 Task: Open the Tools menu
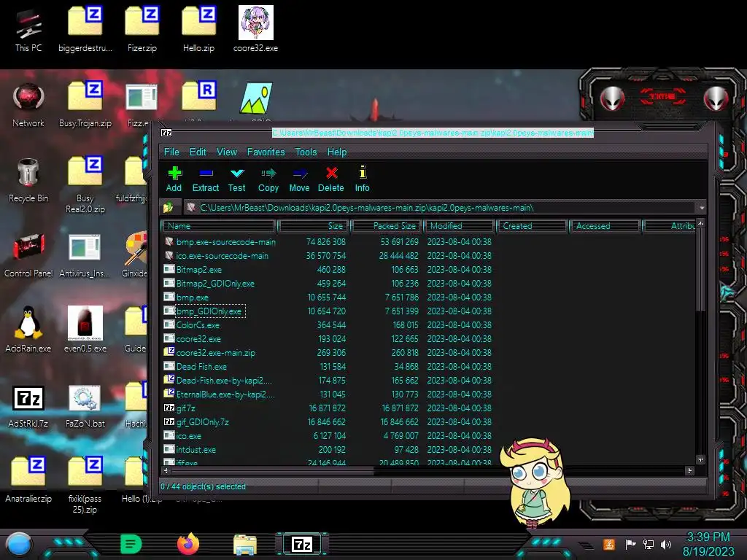306,152
